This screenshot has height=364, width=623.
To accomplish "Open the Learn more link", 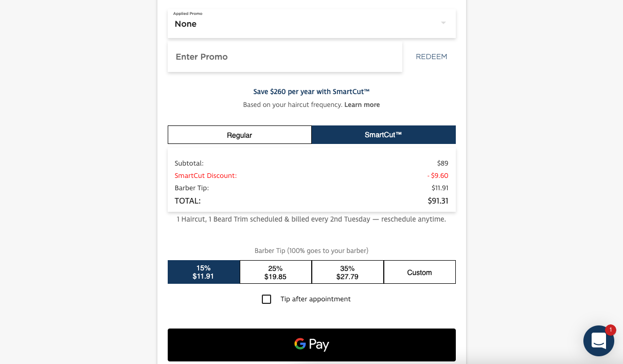I will 362,105.
